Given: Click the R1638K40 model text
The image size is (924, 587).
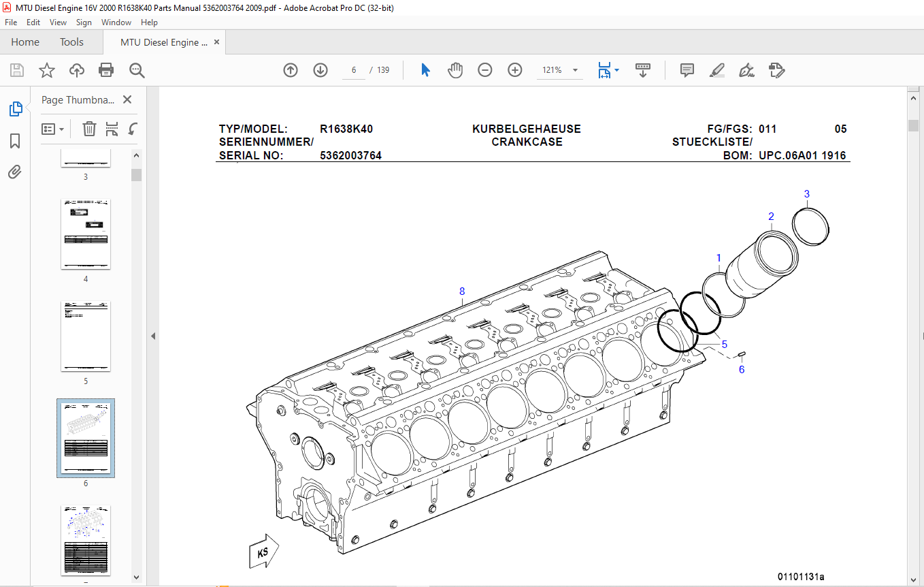Looking at the screenshot, I should [346, 129].
